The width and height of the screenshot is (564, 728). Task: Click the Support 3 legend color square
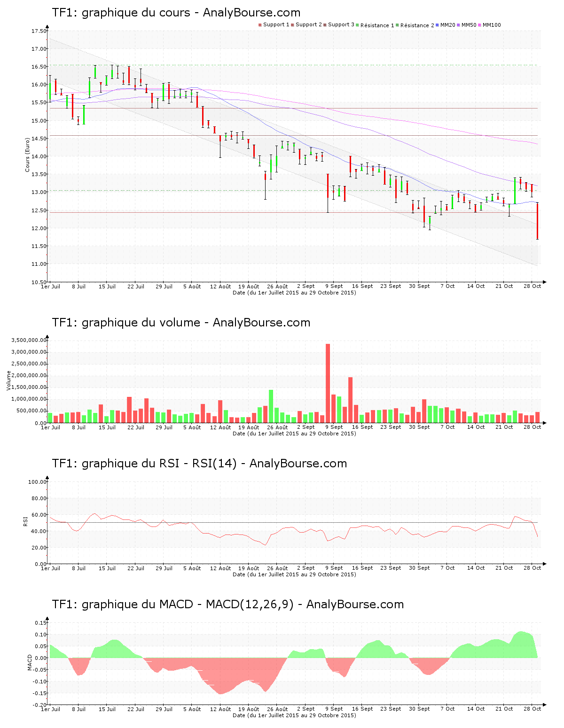(325, 25)
